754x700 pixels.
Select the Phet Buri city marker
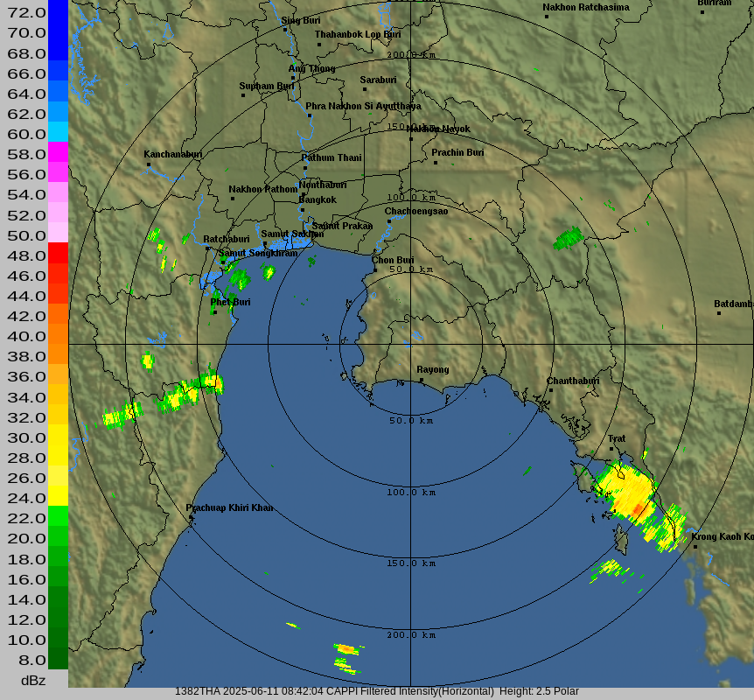click(213, 311)
